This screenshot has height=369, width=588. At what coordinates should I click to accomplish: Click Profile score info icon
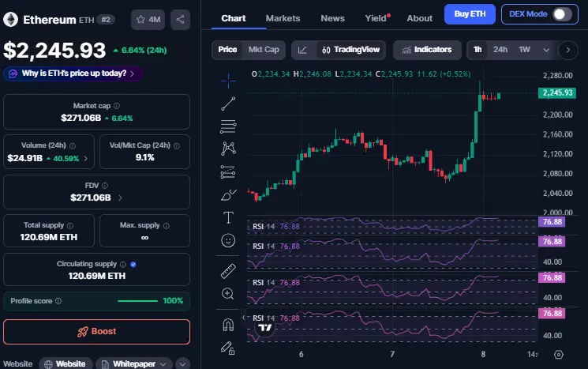click(58, 301)
